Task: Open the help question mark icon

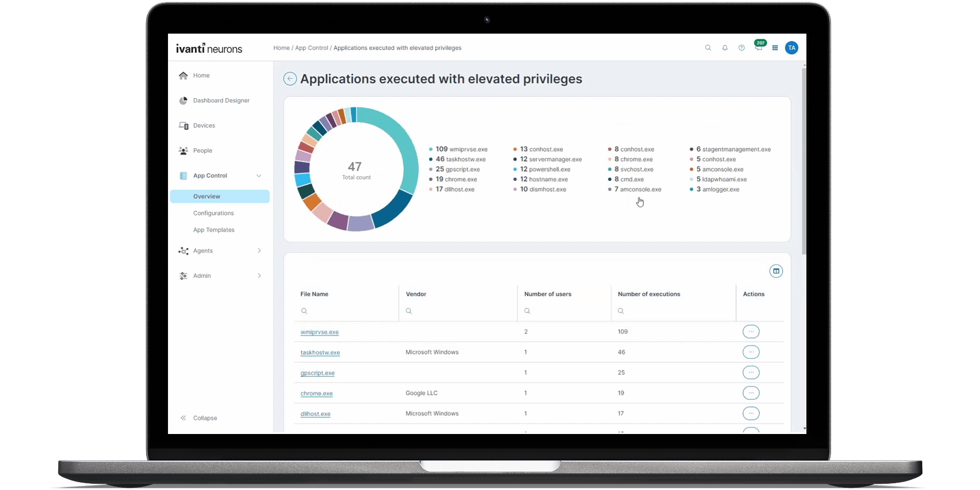Action: 741,48
